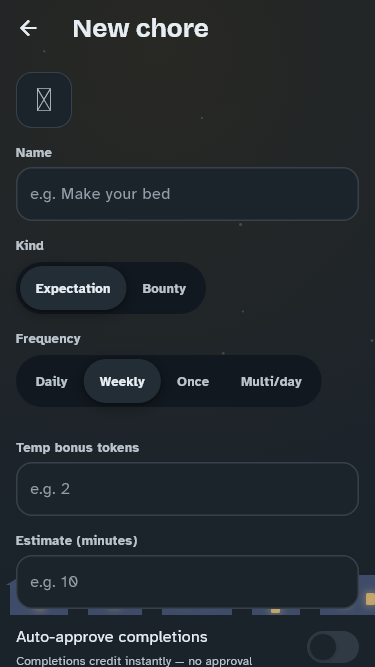Select the Expectation kind
The width and height of the screenshot is (375, 667).
pos(73,288)
